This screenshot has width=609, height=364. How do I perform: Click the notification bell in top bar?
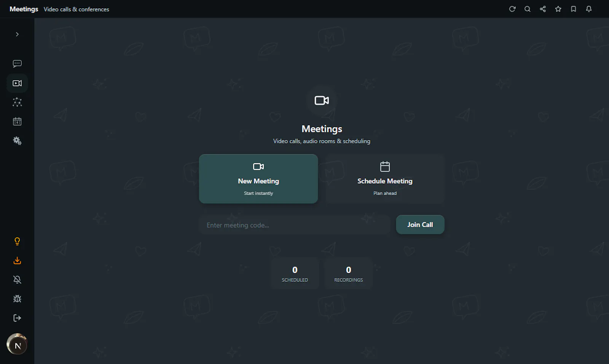(x=589, y=9)
